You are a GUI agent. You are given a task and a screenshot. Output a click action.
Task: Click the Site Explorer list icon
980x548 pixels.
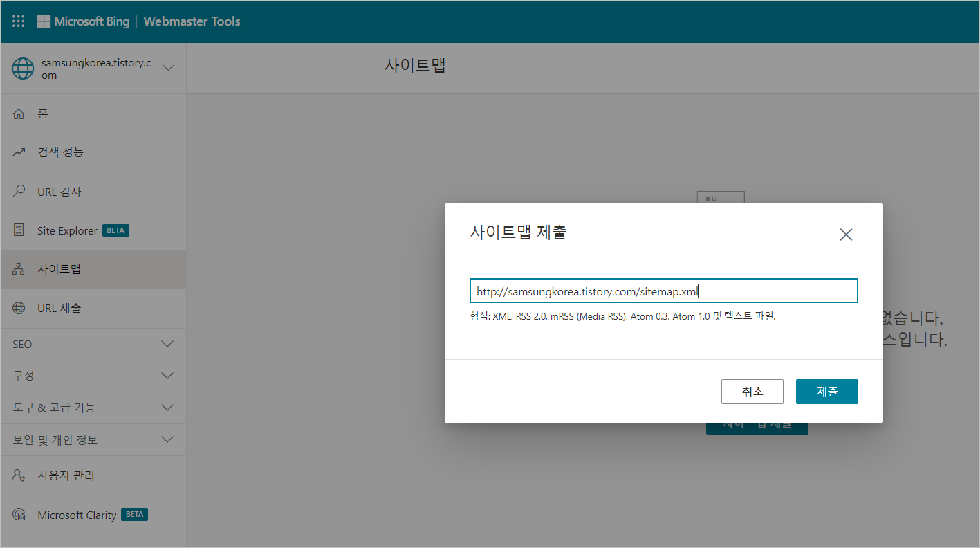pyautogui.click(x=19, y=230)
